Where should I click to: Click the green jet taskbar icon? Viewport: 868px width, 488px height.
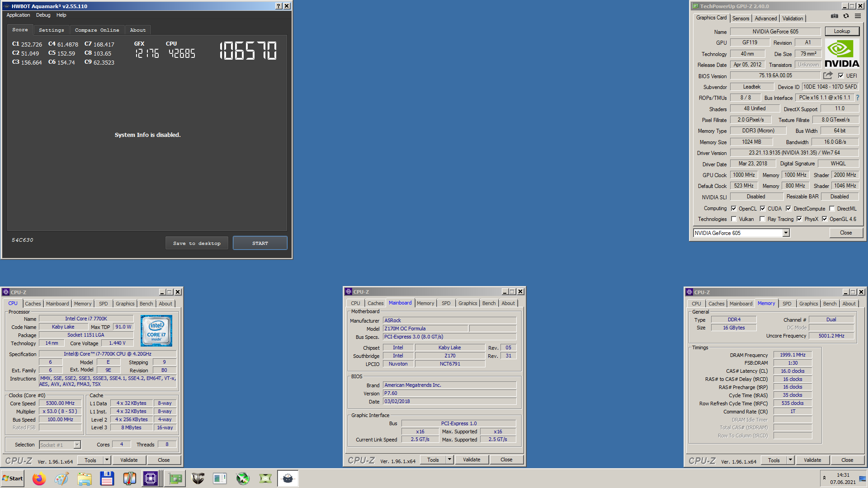243,479
